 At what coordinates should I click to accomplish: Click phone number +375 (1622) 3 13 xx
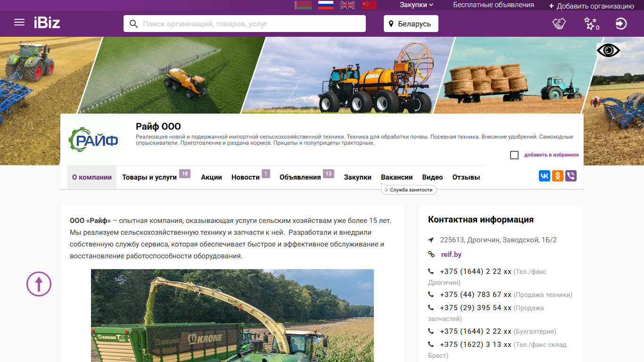476,345
